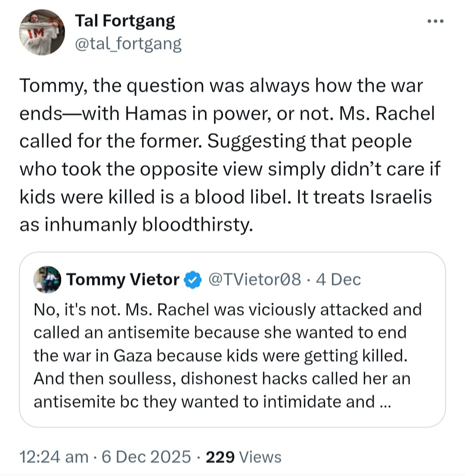Viewport: 465px width, 476px height.
Task: Click the Tal Fortgang display name
Action: [125, 21]
